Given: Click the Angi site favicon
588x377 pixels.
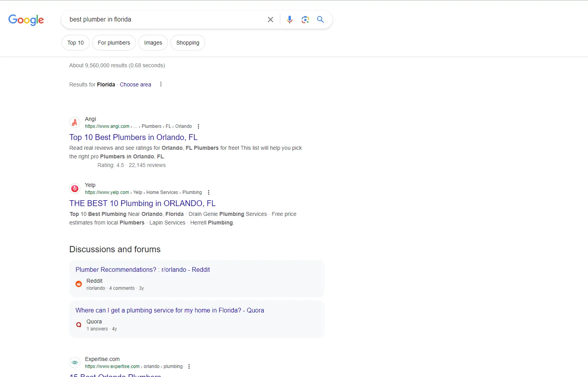Looking at the screenshot, I should tap(75, 122).
